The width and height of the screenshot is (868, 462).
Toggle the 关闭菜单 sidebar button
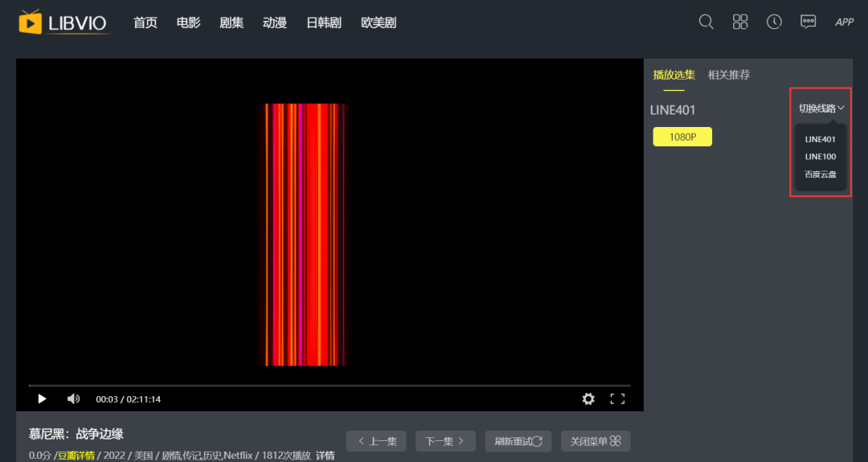tap(596, 441)
